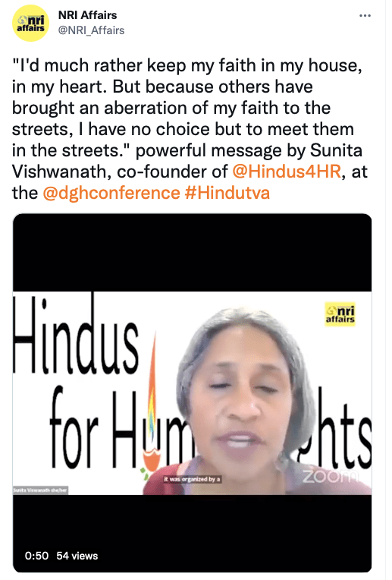Click the Sunita Viswanath she/her name label
This screenshot has height=580, width=392.
click(x=40, y=490)
